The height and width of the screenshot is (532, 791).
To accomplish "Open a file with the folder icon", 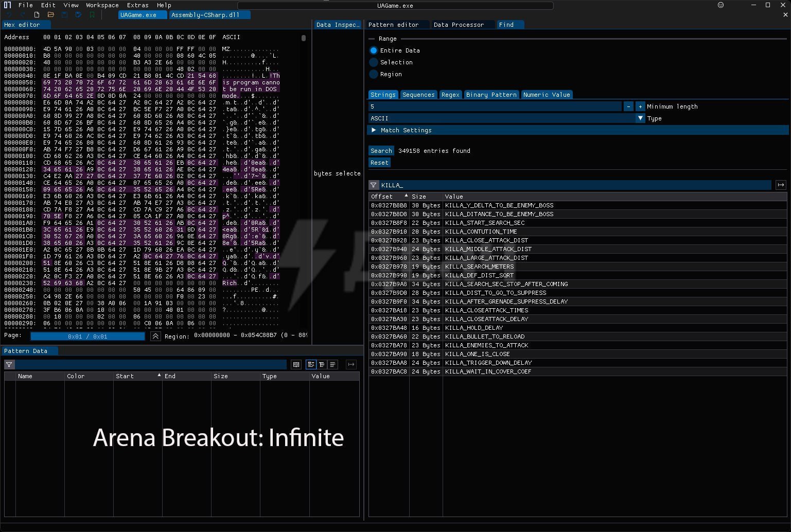I will click(50, 15).
